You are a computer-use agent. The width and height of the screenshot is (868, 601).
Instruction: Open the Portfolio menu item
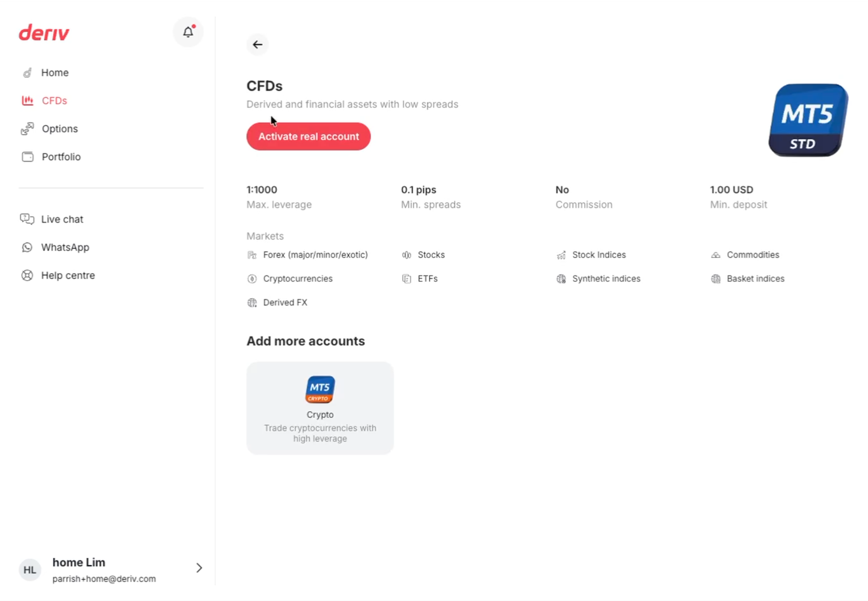point(61,157)
